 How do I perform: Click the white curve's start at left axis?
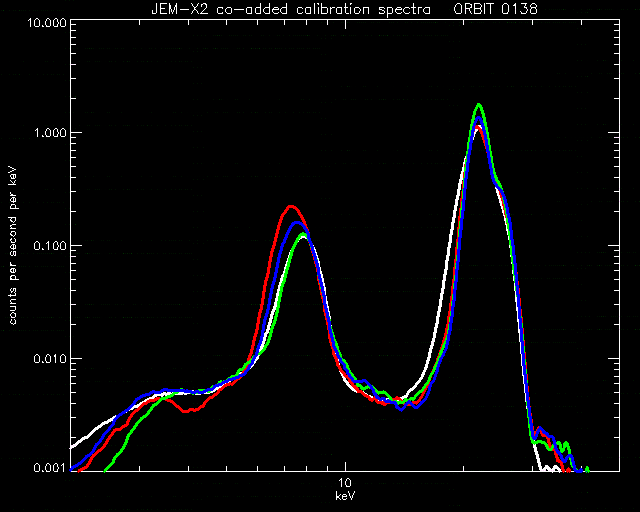72,447
